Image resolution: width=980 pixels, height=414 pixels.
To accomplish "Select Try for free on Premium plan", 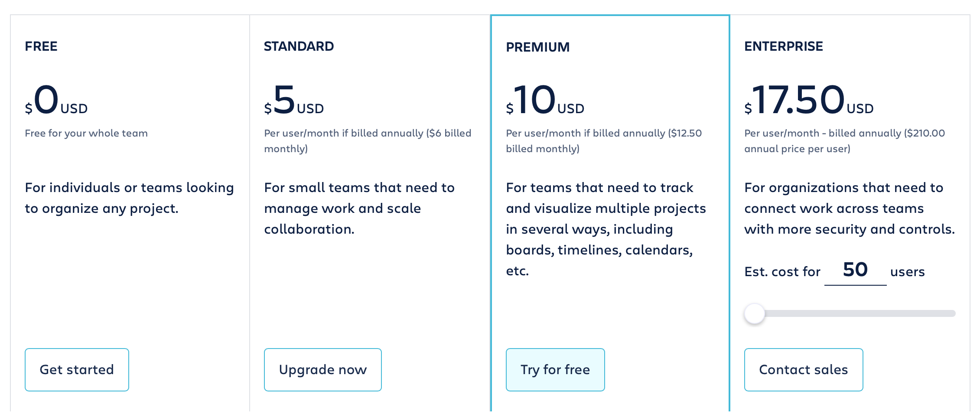I will point(555,370).
